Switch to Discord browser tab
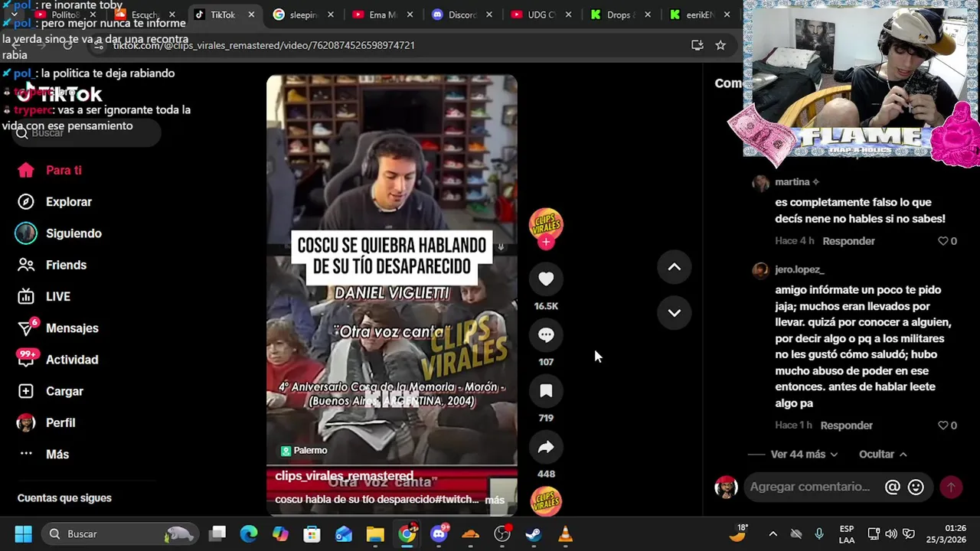The image size is (980, 551). tap(462, 15)
